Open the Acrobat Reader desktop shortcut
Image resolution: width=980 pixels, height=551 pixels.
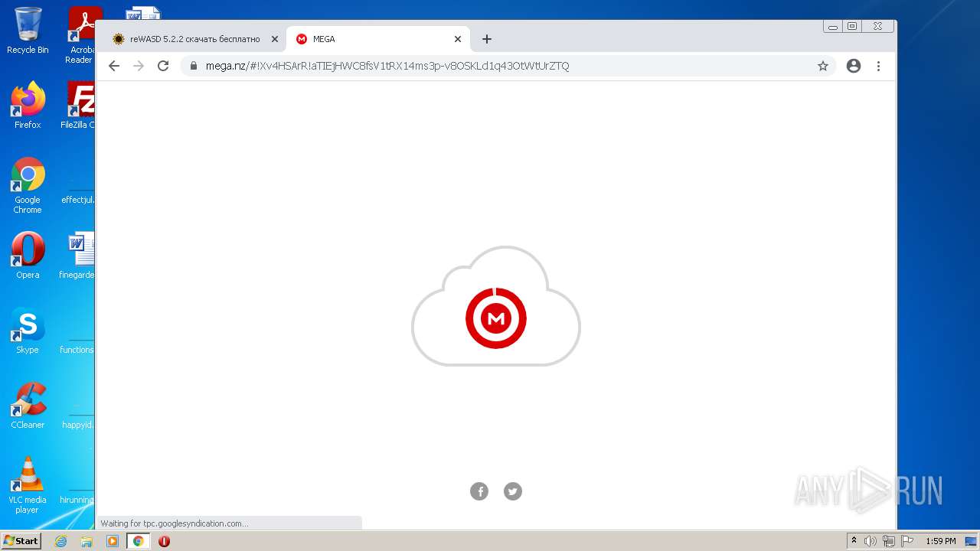click(x=81, y=34)
